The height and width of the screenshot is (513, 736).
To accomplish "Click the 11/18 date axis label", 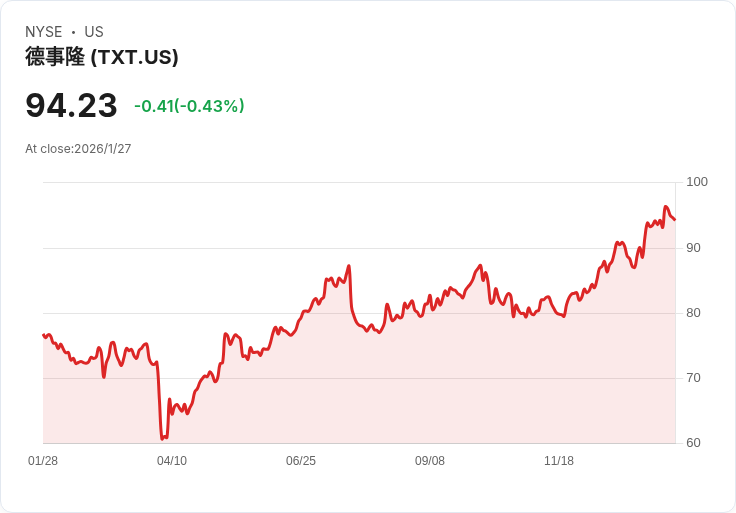I will [x=559, y=461].
